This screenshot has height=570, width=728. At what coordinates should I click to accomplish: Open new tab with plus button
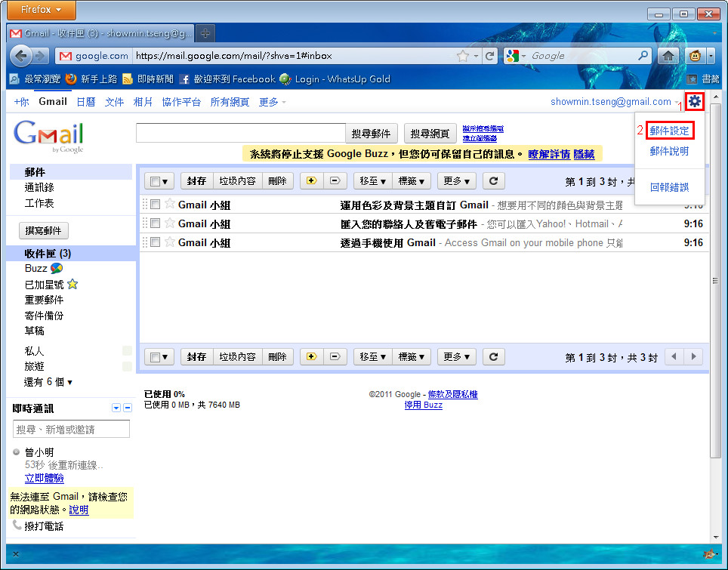point(205,33)
